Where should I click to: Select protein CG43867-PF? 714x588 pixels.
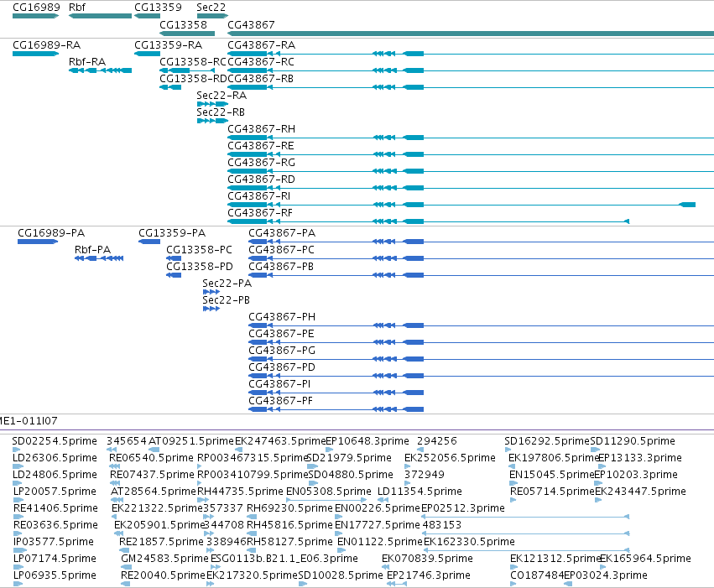(281, 401)
